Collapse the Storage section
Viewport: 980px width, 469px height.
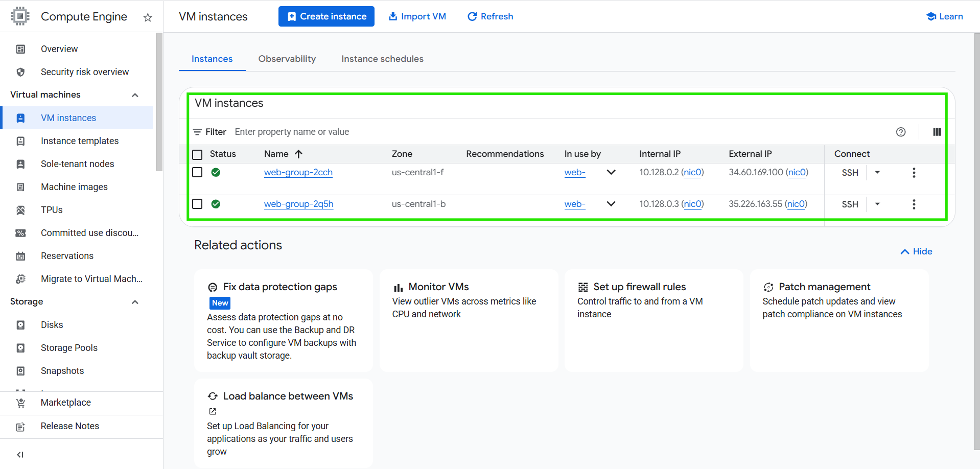[x=135, y=302]
